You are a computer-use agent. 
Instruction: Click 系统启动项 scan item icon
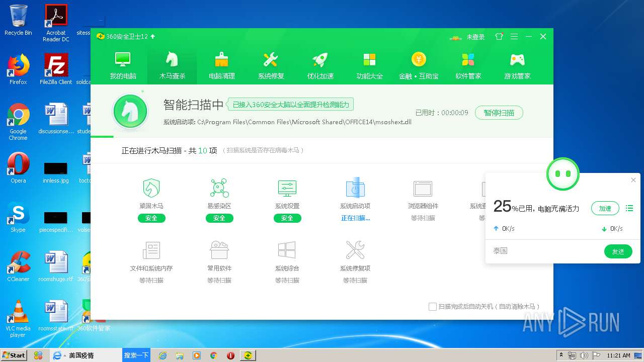[355, 189]
